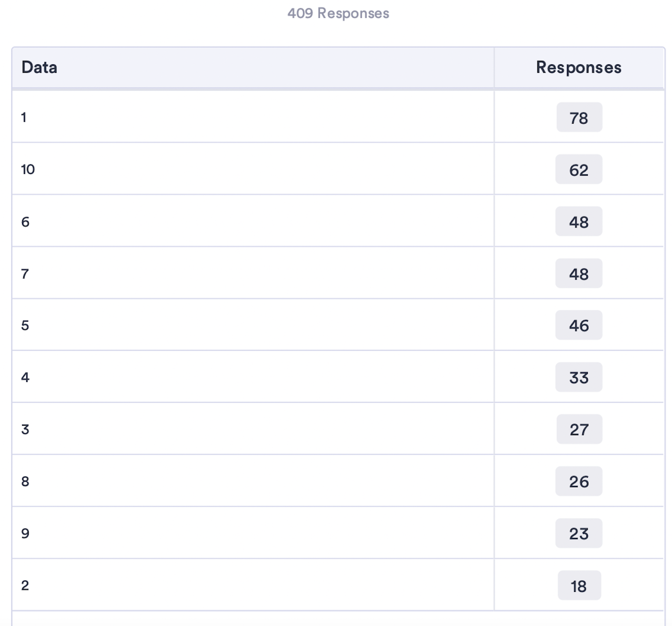Select the data row labeled 7
Viewport: 672px width, 626px height.
pyautogui.click(x=338, y=273)
